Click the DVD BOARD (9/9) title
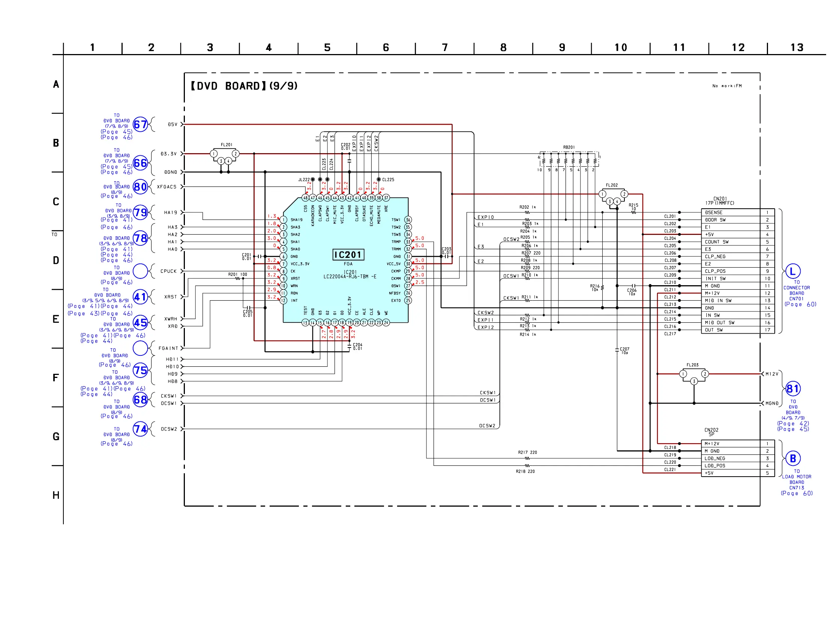The width and height of the screenshot is (840, 632). [x=244, y=86]
